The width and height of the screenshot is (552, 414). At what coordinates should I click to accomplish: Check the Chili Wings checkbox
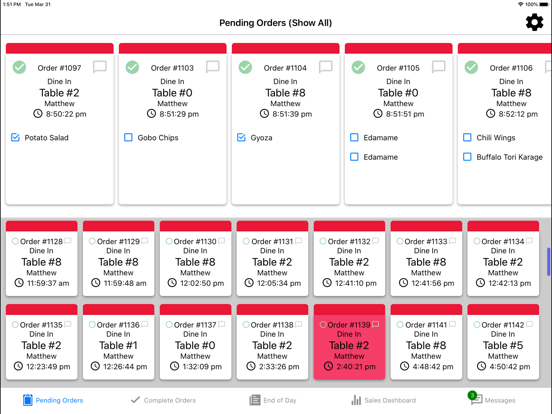coord(467,137)
